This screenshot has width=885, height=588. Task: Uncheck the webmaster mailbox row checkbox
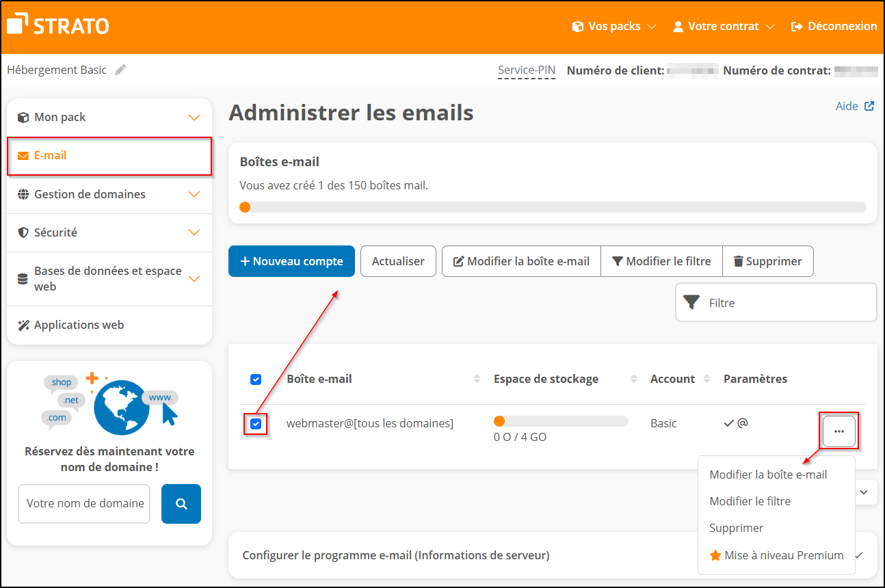point(256,424)
